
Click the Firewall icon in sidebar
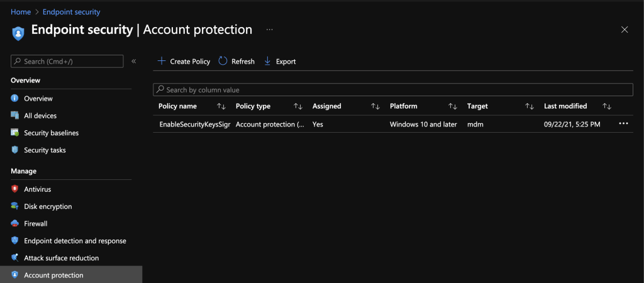pos(15,223)
